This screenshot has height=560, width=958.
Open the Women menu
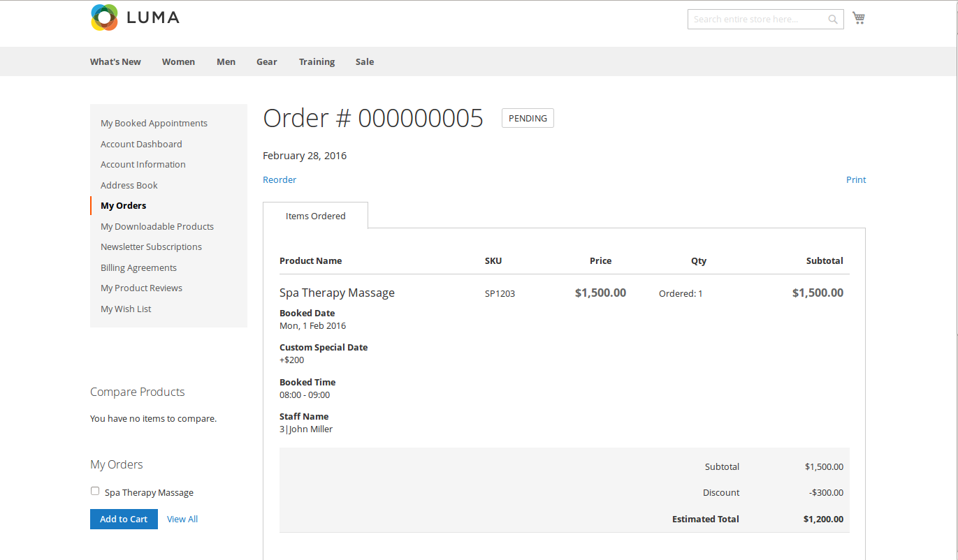click(178, 62)
